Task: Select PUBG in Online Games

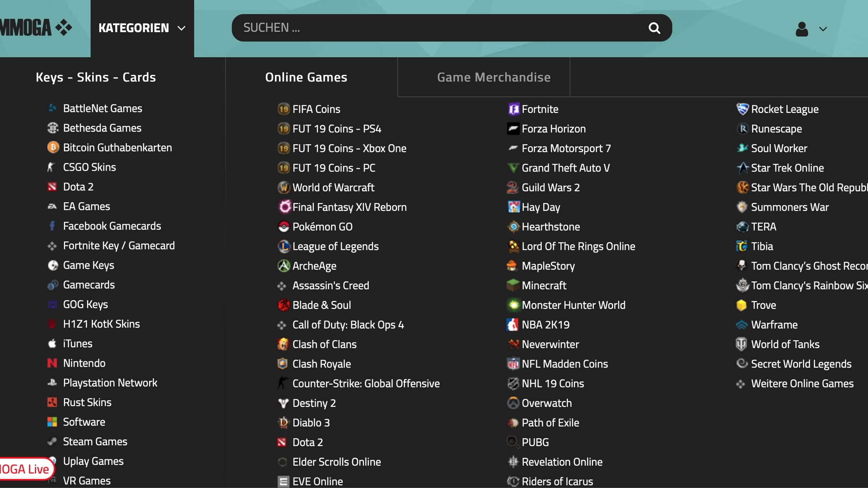Action: pyautogui.click(x=535, y=442)
